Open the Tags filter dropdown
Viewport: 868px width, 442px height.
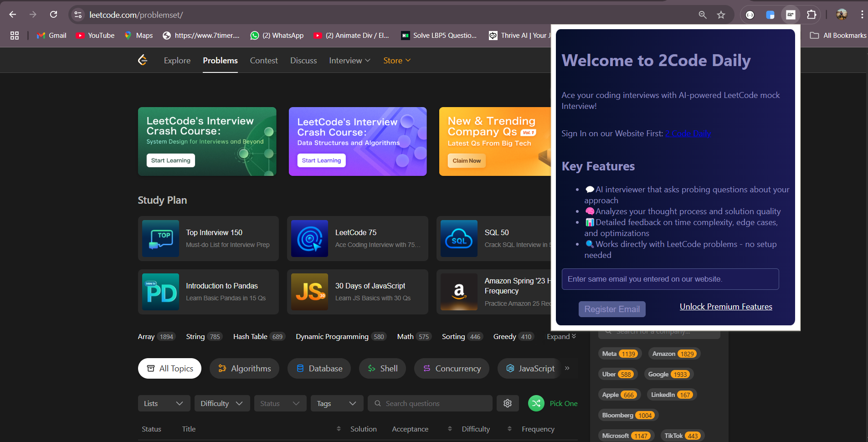pyautogui.click(x=337, y=403)
